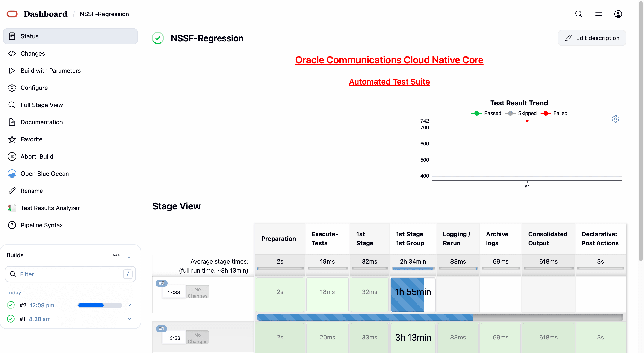The height and width of the screenshot is (353, 644).
Task: Expand details for build #2
Action: pos(130,305)
